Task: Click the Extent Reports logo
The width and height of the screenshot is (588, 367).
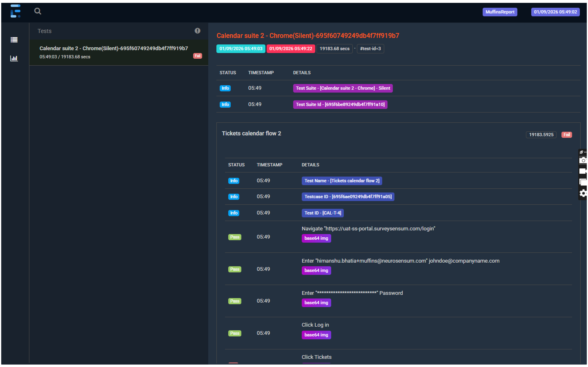Action: pyautogui.click(x=15, y=11)
